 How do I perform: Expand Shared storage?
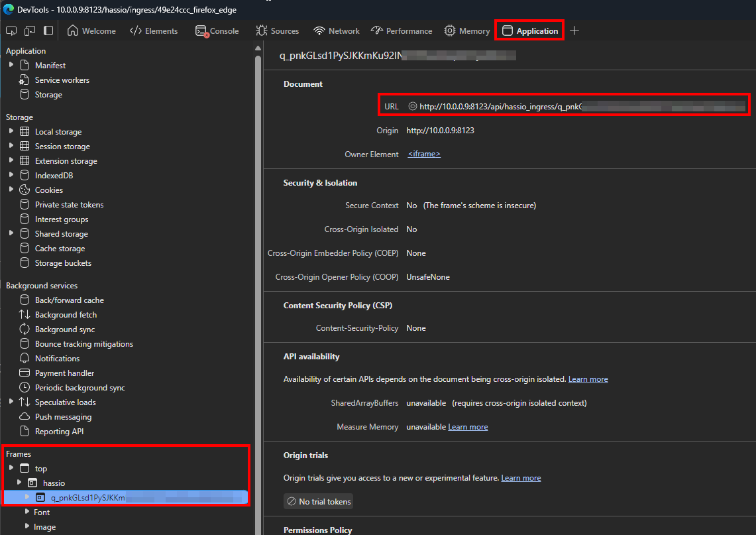click(x=11, y=233)
